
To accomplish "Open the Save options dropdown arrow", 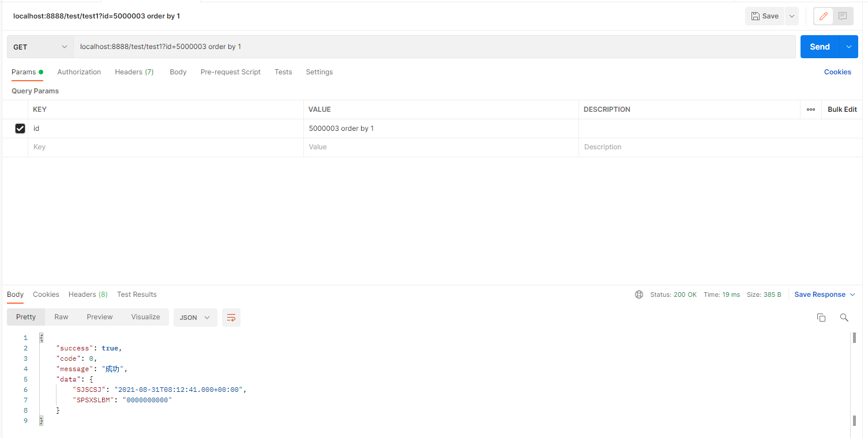I will [x=792, y=16].
